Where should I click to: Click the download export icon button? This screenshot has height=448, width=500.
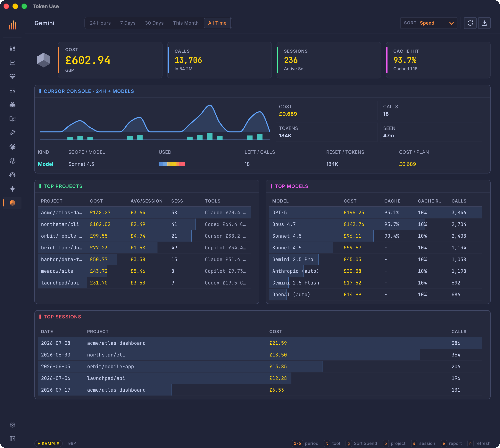tap(484, 23)
